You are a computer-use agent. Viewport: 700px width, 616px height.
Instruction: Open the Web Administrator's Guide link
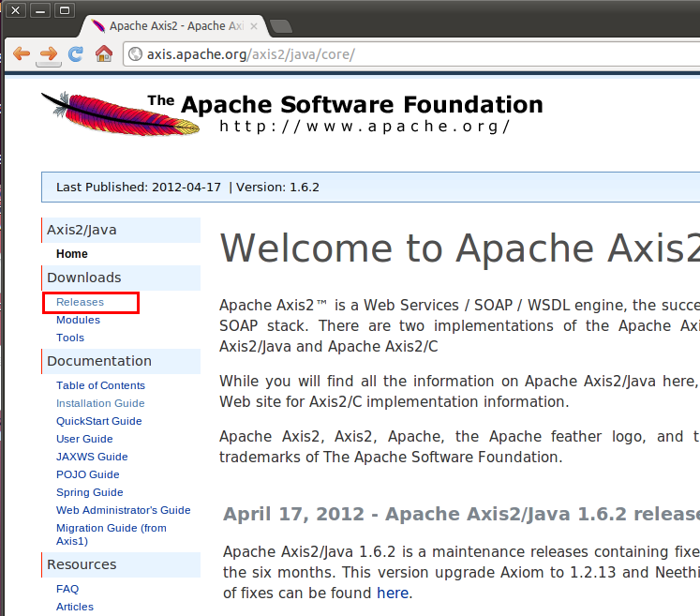pos(123,510)
